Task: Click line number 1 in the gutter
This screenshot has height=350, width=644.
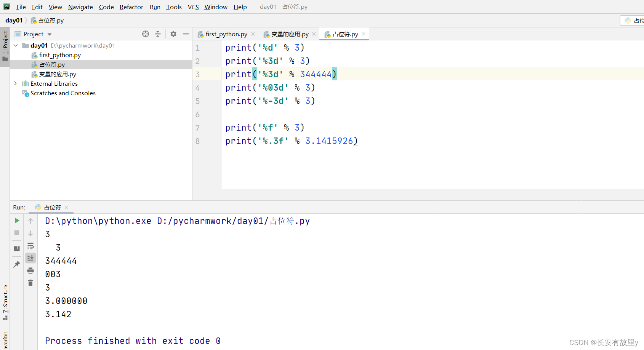Action: [x=197, y=48]
